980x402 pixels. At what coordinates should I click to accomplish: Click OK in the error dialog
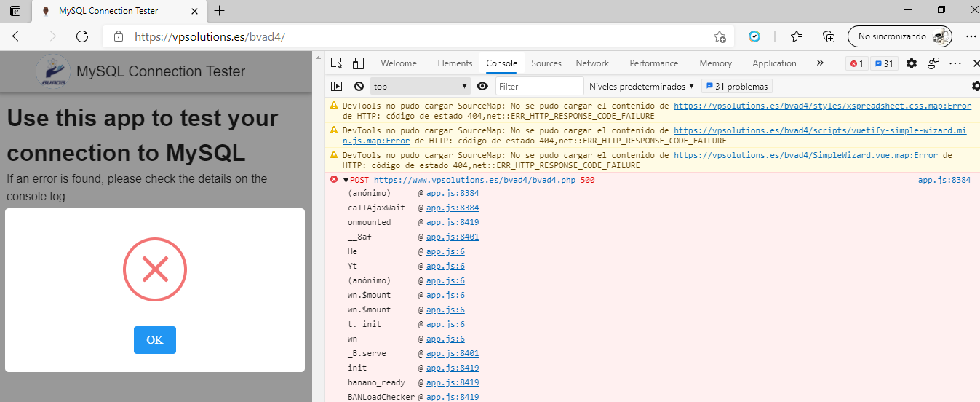click(x=155, y=340)
